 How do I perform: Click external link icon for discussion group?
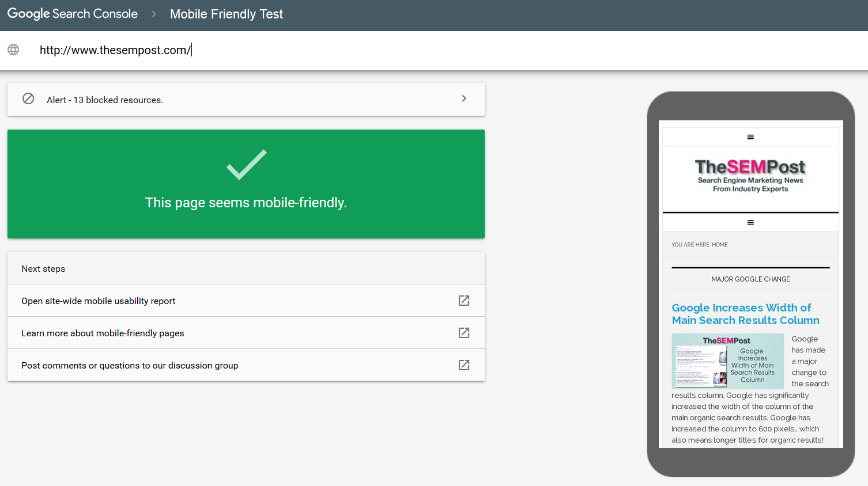pyautogui.click(x=464, y=365)
